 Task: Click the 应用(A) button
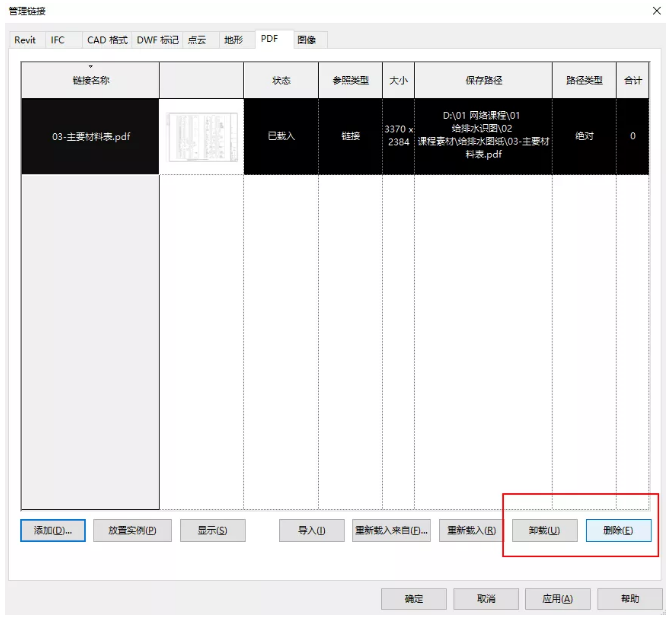pos(558,599)
